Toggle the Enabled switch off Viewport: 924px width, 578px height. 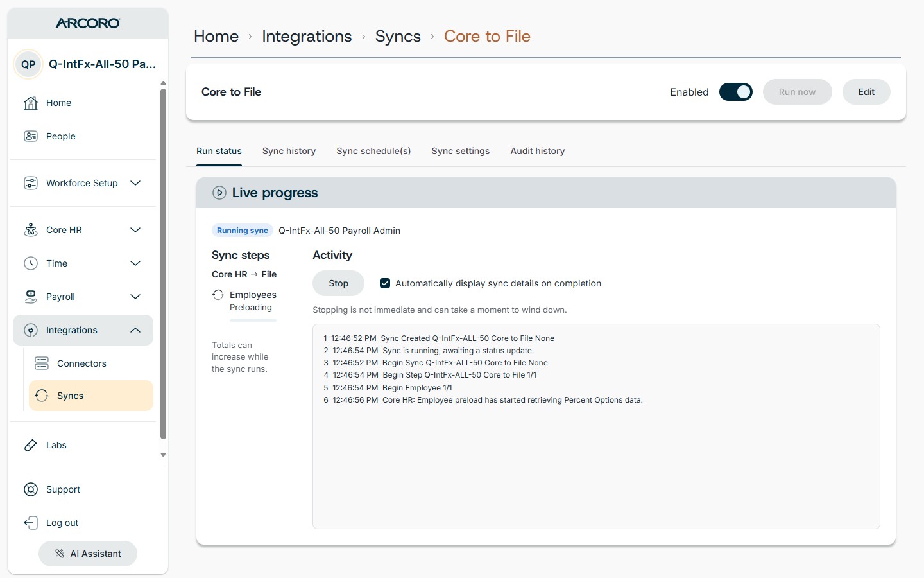click(x=736, y=92)
